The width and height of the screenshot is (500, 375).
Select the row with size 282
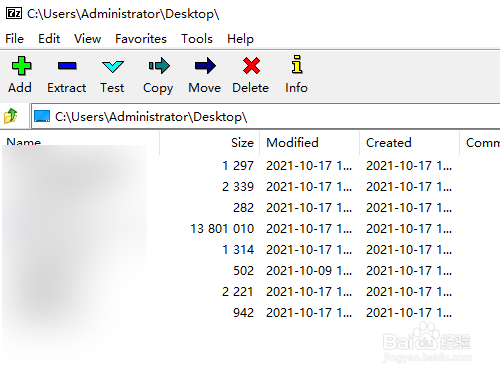click(x=250, y=208)
